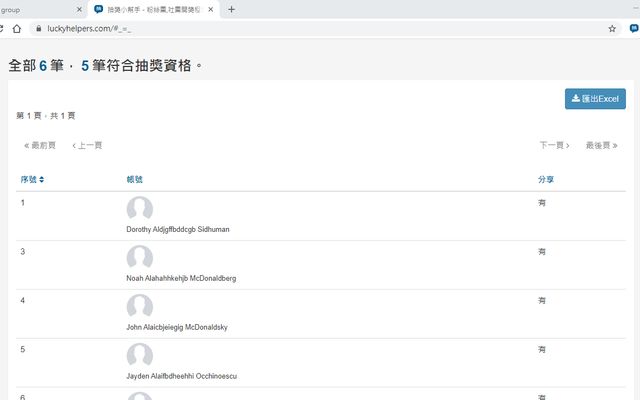
Task: Click the share value in row 4
Action: point(542,301)
